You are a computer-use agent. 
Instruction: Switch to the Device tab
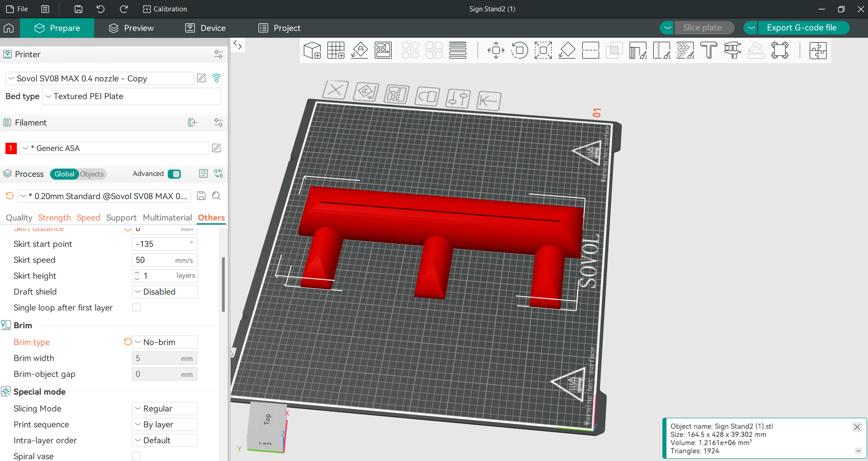(206, 28)
